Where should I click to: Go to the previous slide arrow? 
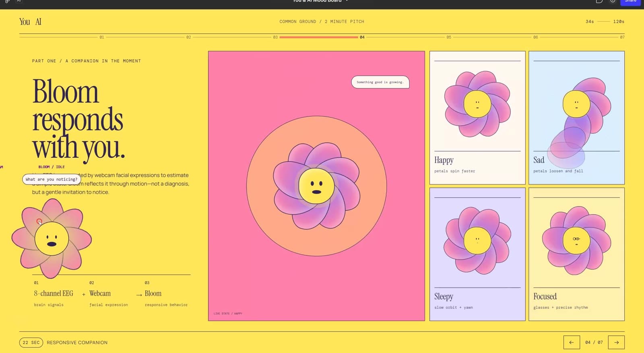pyautogui.click(x=572, y=342)
